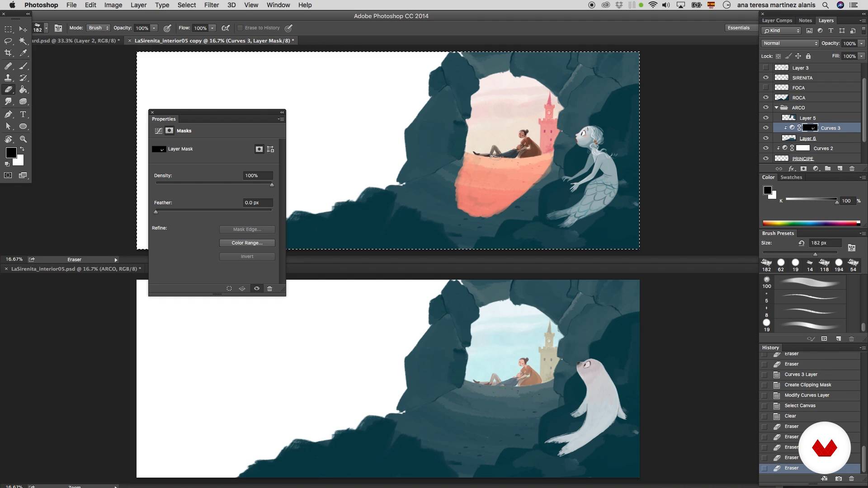Collapse the ARCO group folder
The height and width of the screenshot is (488, 868).
777,108
